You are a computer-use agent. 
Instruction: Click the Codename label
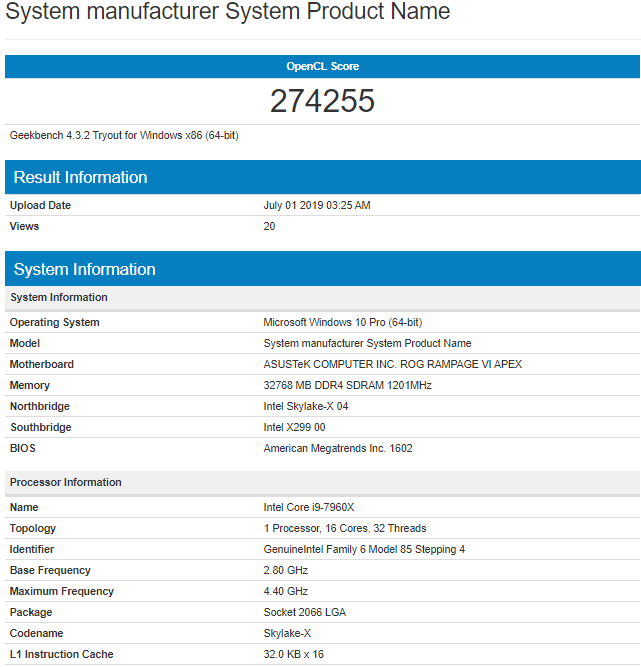(37, 633)
